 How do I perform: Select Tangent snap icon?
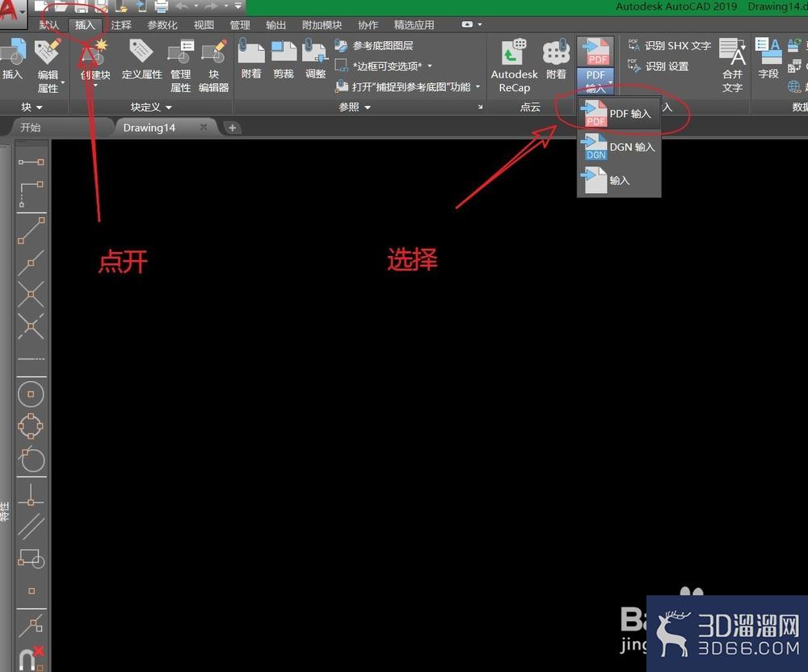(x=32, y=460)
